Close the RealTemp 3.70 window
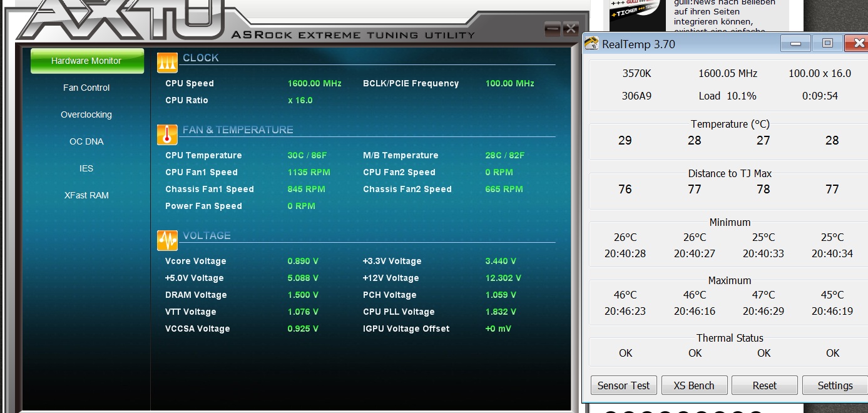The height and width of the screenshot is (413, 868). coord(856,44)
